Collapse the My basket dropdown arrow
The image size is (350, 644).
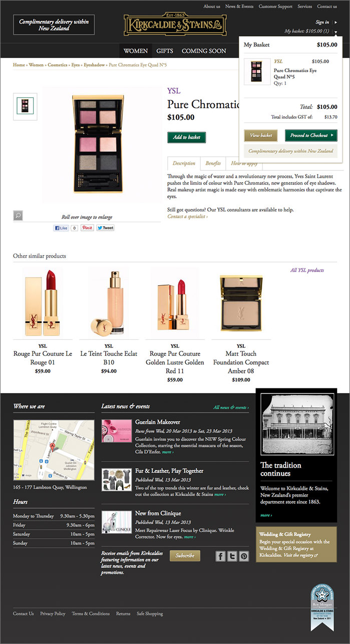click(336, 32)
